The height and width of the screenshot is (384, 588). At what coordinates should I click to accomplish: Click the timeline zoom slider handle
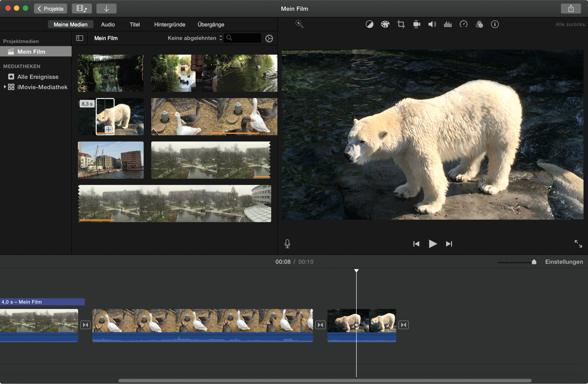click(x=534, y=262)
